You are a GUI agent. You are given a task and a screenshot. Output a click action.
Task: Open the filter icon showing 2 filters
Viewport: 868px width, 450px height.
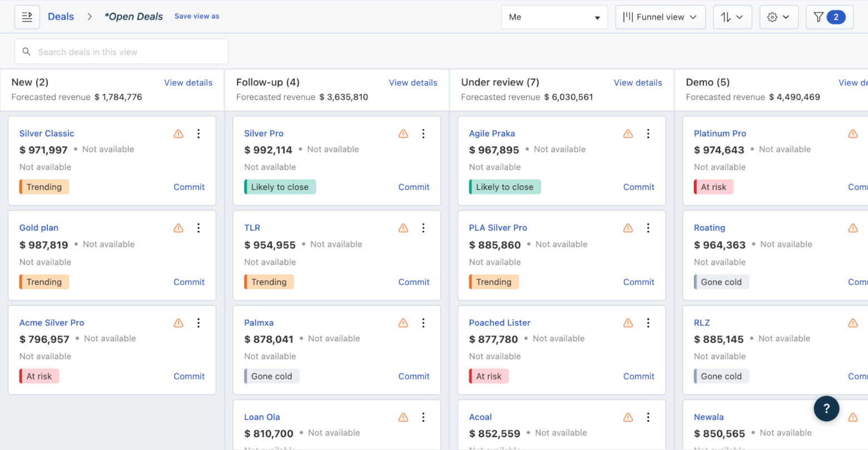(x=829, y=17)
